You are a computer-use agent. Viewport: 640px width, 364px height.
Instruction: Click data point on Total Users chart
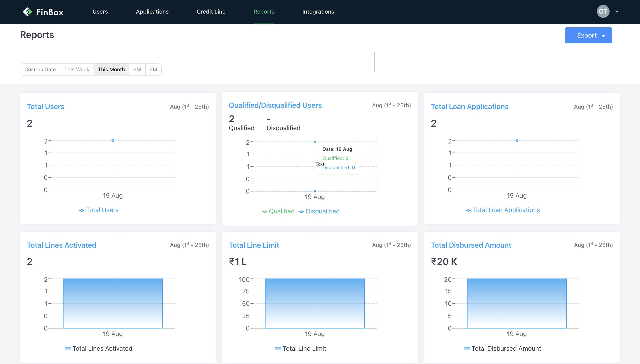[x=113, y=140]
